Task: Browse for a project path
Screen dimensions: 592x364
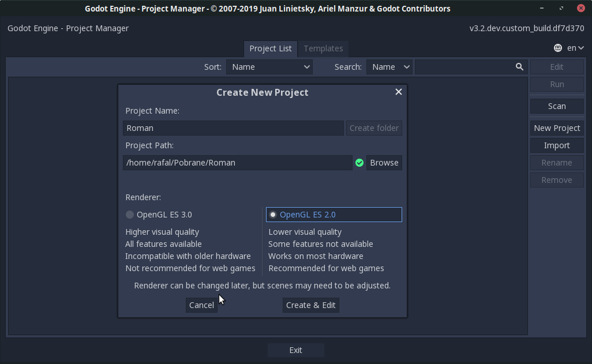Action: tap(384, 163)
